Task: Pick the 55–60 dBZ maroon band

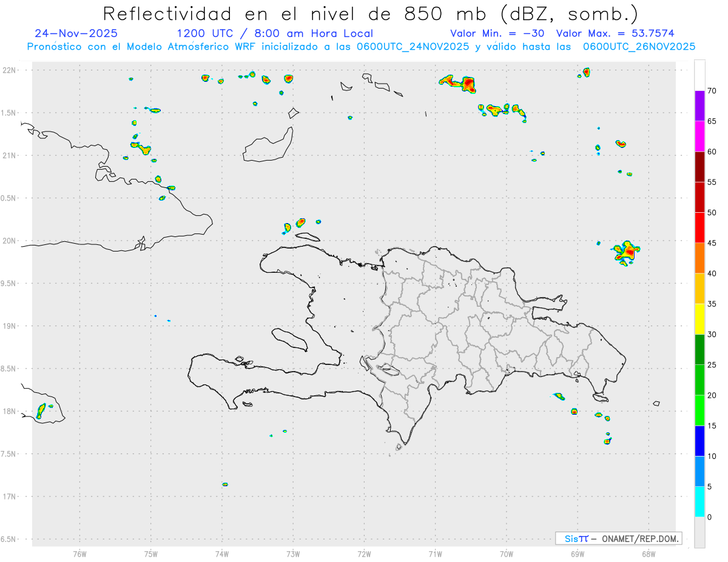Action: click(699, 167)
